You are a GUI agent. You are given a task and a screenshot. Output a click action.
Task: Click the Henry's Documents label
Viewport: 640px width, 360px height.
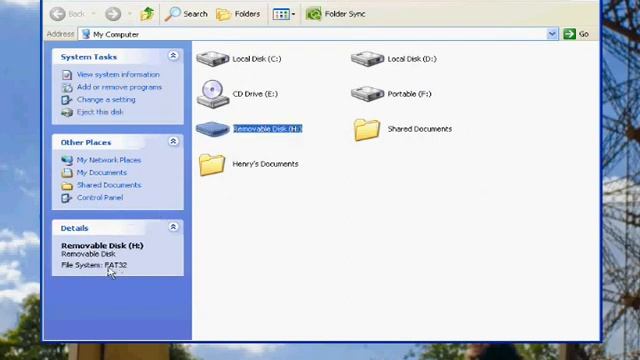(265, 164)
